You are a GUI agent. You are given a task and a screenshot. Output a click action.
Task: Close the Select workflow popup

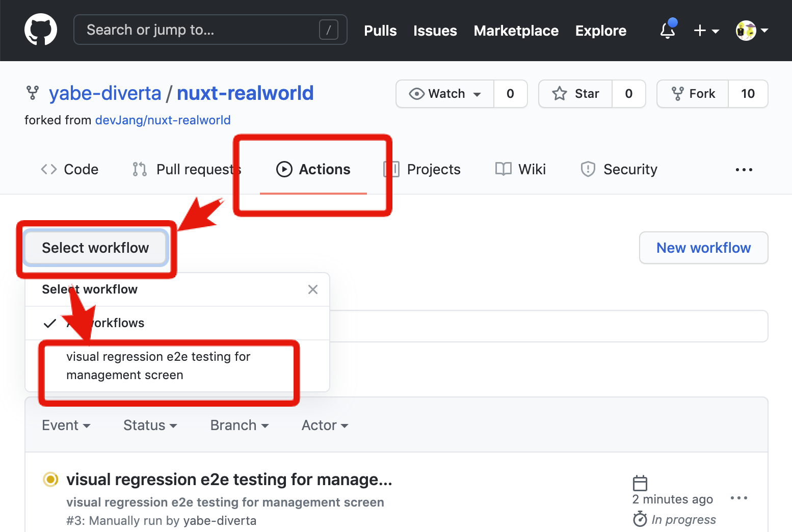click(313, 289)
